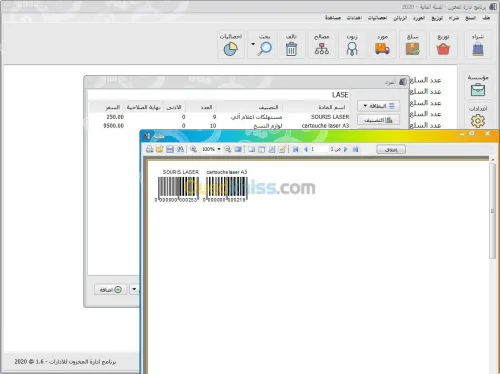Open the supplier (مورد) truck icon

click(382, 45)
